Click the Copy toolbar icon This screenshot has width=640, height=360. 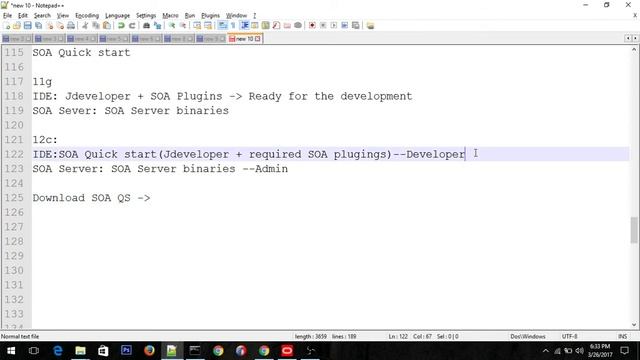point(96,26)
